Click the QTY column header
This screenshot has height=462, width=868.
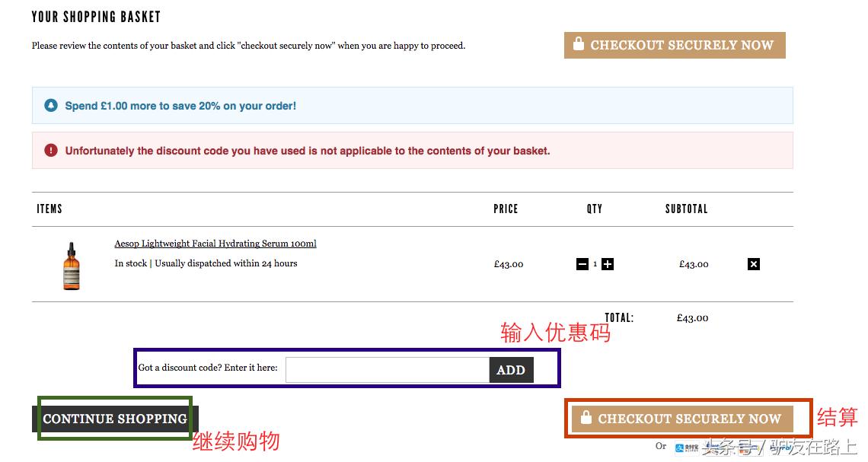point(594,209)
